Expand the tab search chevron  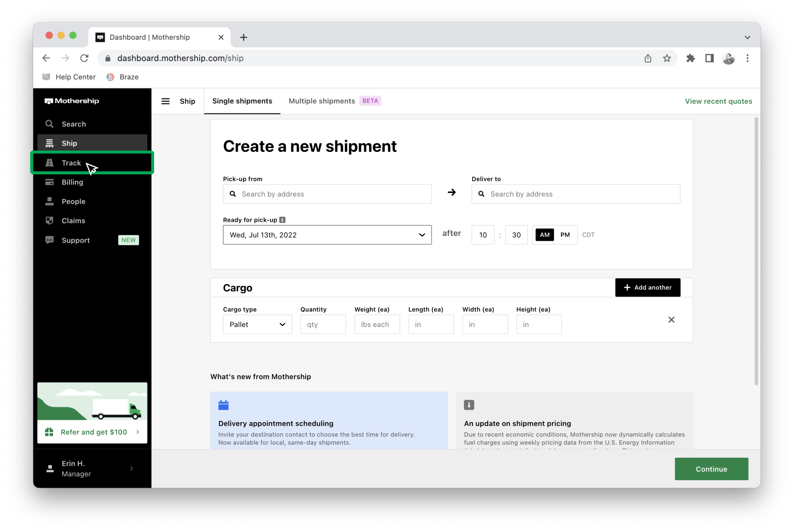(x=747, y=37)
